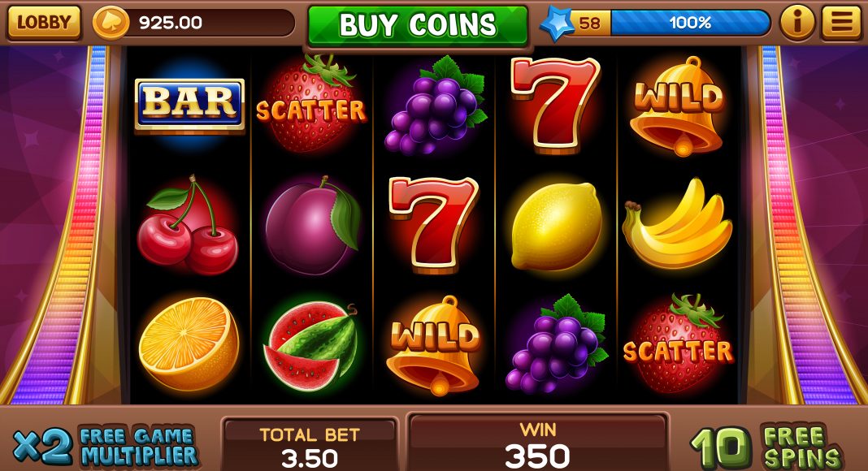Viewport: 868px width, 471px height.
Task: Click the gold spade coin icon
Action: [111, 23]
